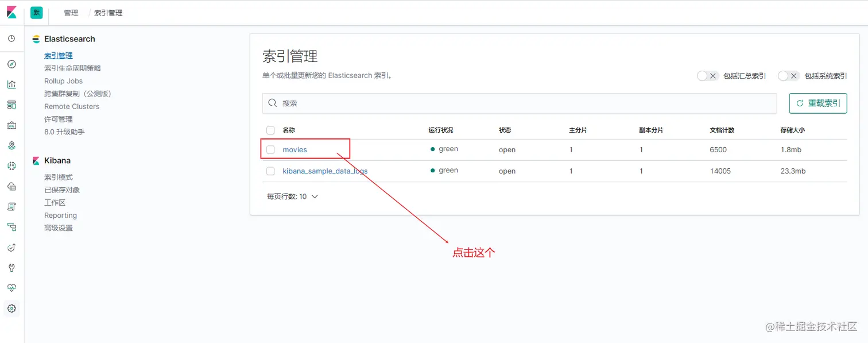Viewport: 868px width, 343px height.
Task: Sort by 状态 column header
Action: [505, 130]
